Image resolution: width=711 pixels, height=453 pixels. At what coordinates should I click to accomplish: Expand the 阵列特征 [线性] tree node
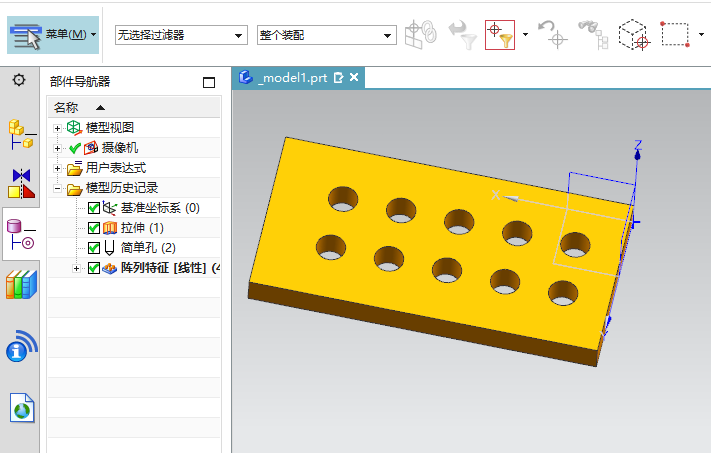77,268
